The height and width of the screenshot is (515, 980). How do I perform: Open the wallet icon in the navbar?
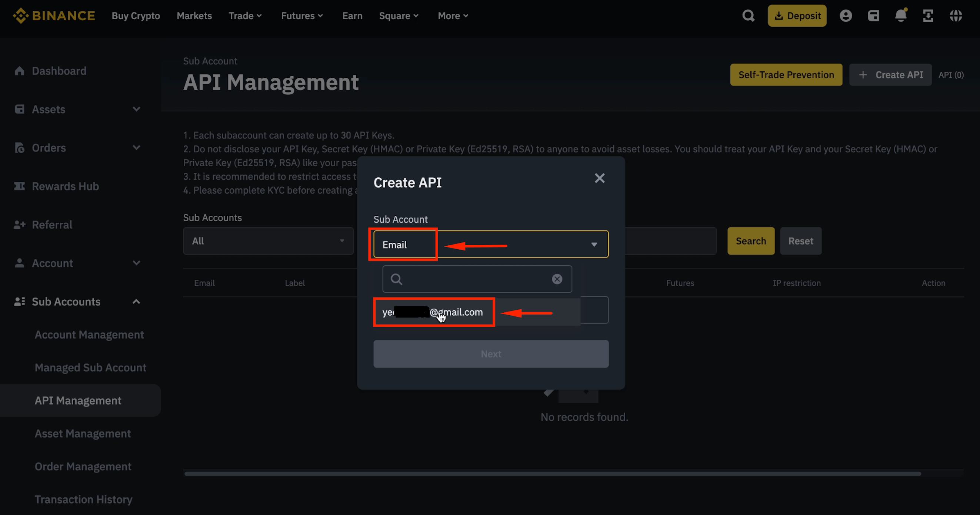[873, 16]
